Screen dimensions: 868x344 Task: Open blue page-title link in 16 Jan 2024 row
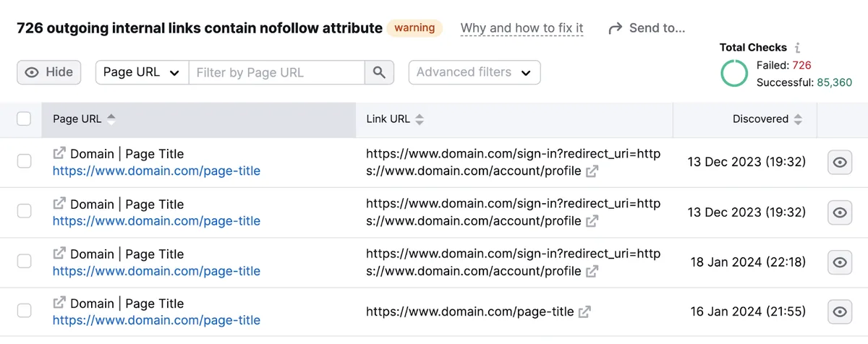(x=156, y=320)
